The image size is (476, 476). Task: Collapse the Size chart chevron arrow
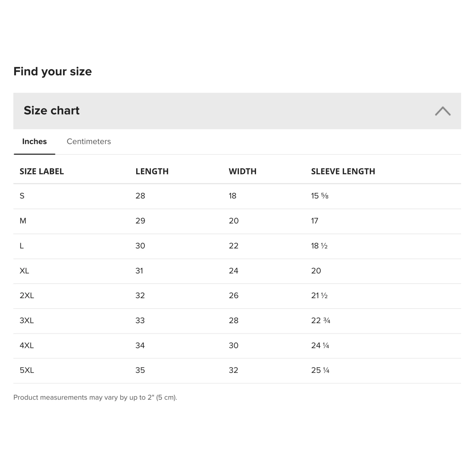coord(443,111)
